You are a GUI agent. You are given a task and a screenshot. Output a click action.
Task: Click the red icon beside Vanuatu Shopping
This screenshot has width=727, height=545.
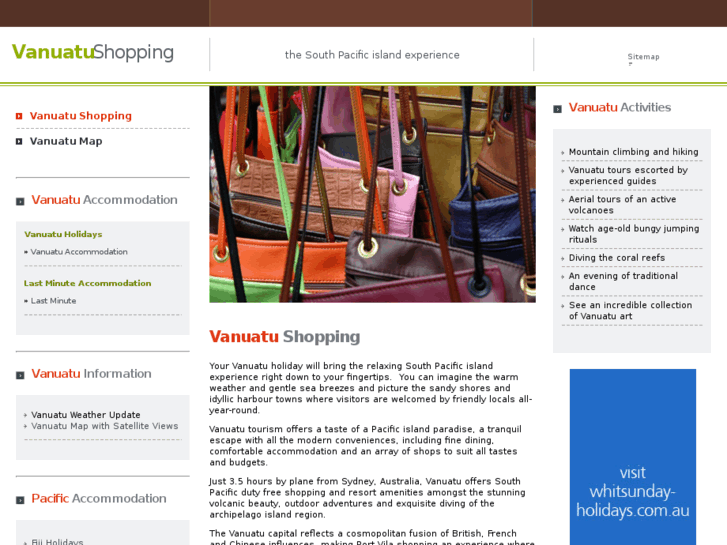point(19,116)
